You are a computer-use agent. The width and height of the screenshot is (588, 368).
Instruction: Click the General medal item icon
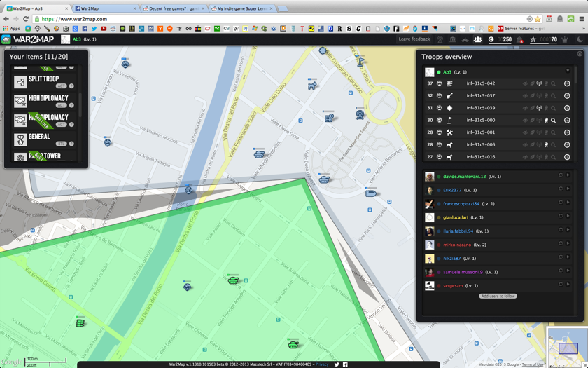tap(20, 139)
